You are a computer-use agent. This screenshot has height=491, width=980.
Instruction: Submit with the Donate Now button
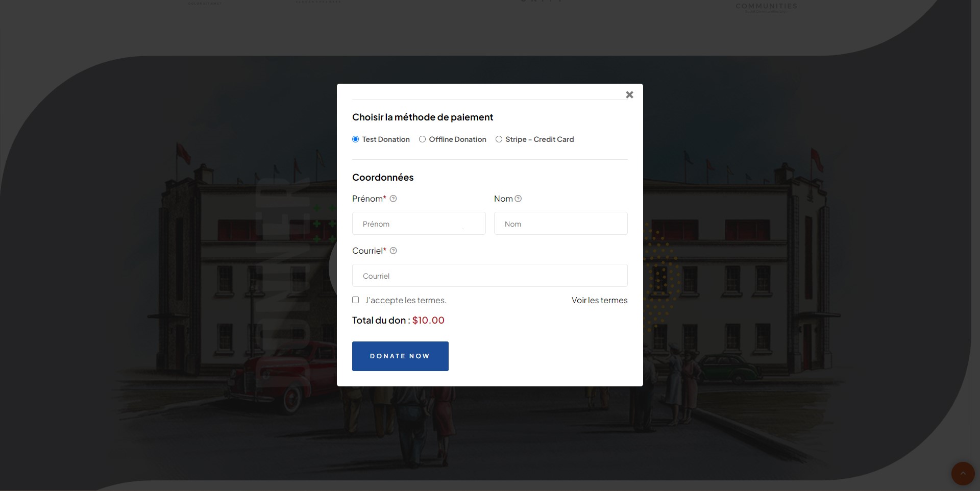[x=400, y=356]
